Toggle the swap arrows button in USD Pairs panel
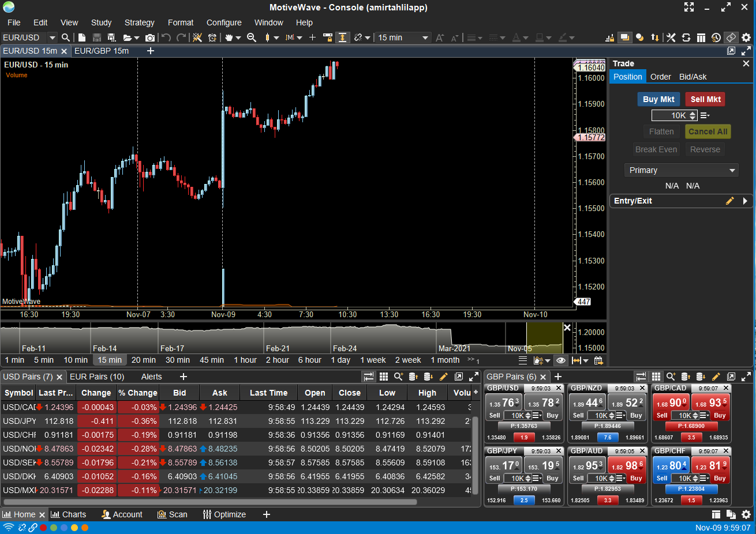Screen dimensions: 756x534 pyautogui.click(x=369, y=377)
